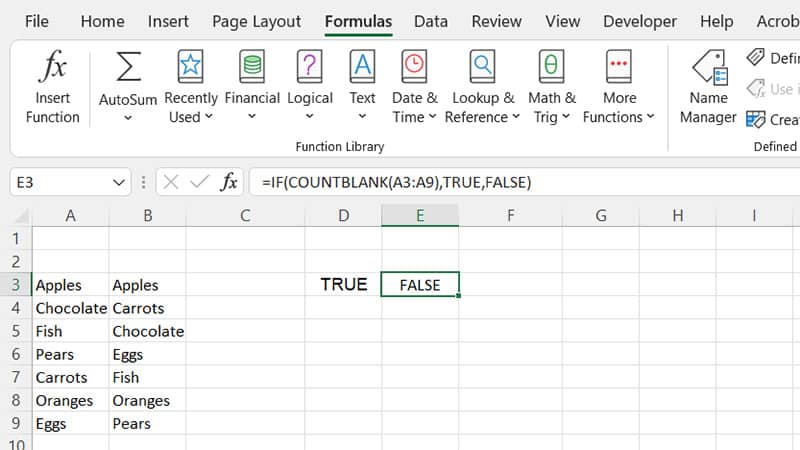The width and height of the screenshot is (800, 450).
Task: Expand the Name Box dropdown arrow
Action: pos(119,182)
